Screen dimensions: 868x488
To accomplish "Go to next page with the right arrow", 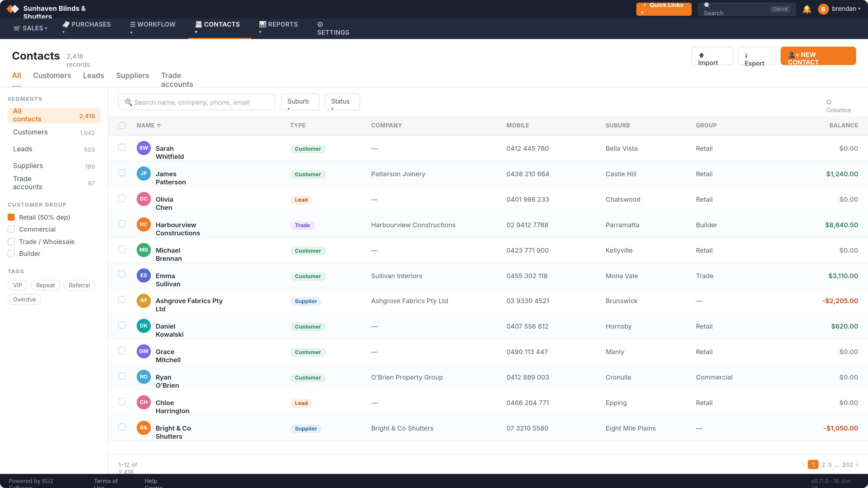I will pos(857,465).
